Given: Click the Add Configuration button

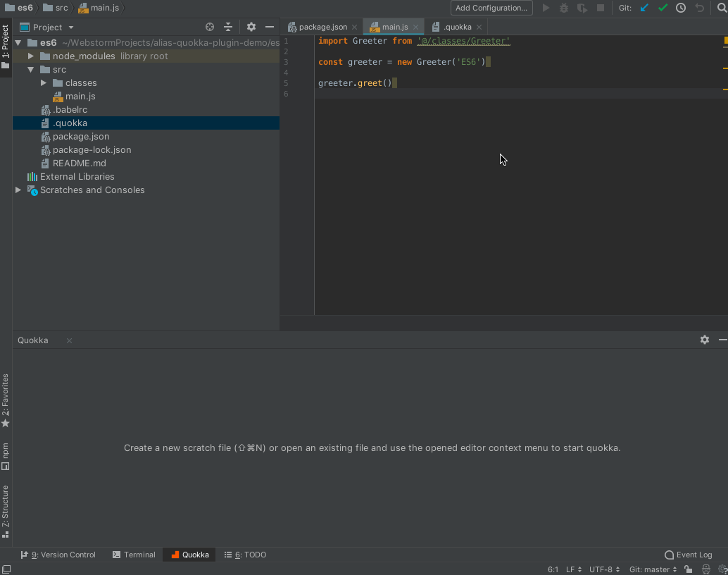Looking at the screenshot, I should click(x=491, y=8).
